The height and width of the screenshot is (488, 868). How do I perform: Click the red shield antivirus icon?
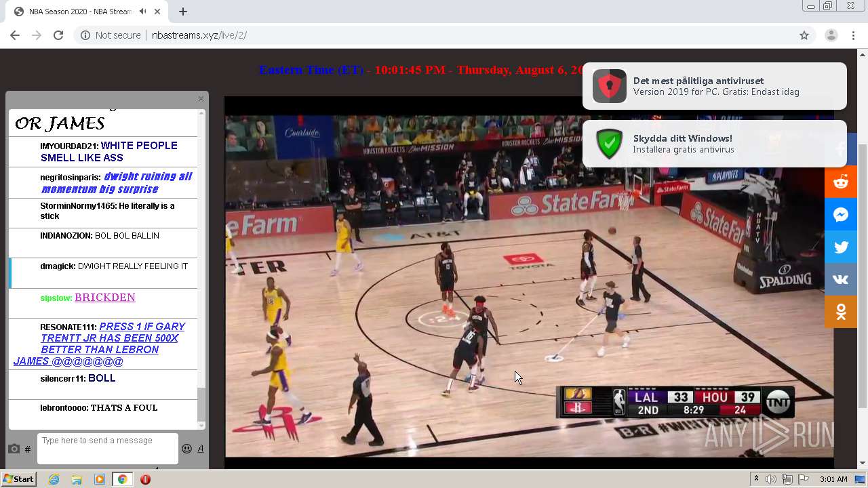[x=609, y=86]
